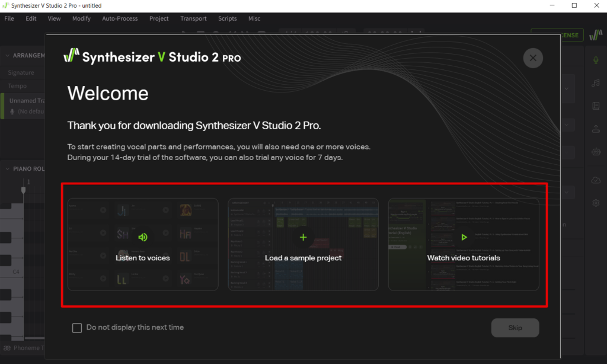
Task: Select the Tempo row in arrangement
Action: pos(23,86)
